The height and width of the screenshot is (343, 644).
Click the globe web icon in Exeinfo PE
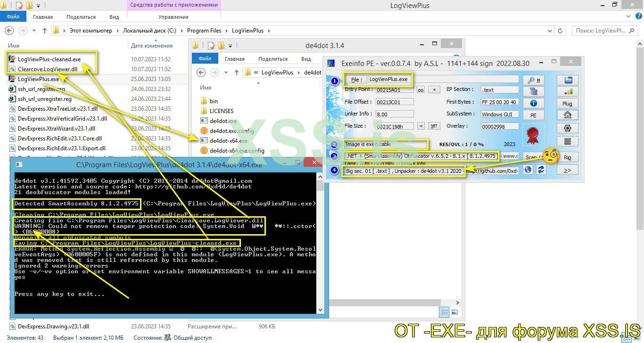pos(528,170)
